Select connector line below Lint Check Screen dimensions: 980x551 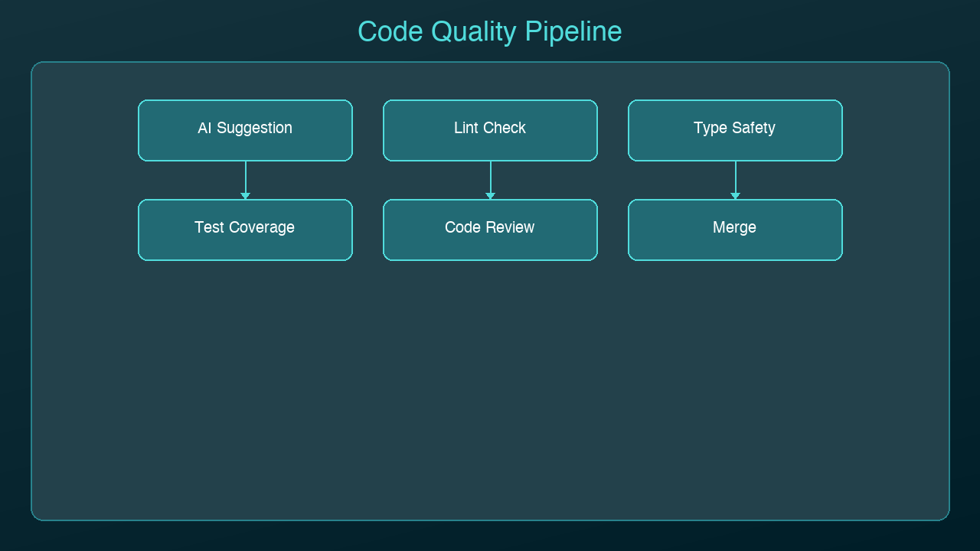[490, 176]
